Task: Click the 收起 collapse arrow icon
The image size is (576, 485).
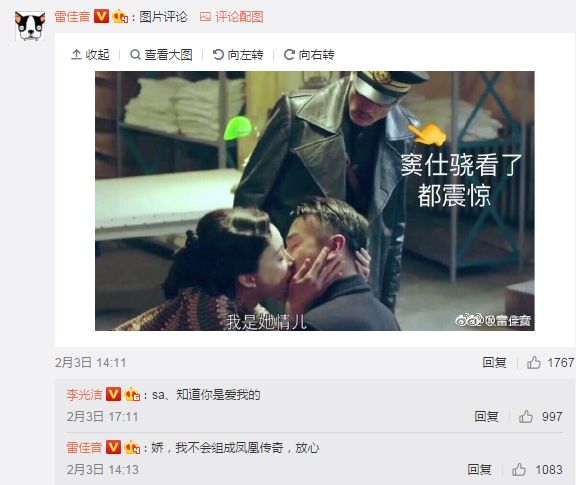Action: tap(76, 55)
